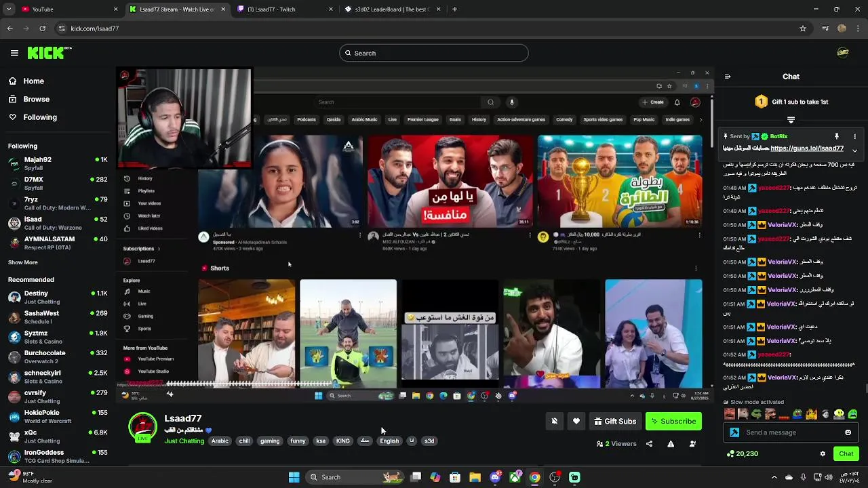Reload the page with refresh icon
868x488 pixels.
click(x=43, y=28)
